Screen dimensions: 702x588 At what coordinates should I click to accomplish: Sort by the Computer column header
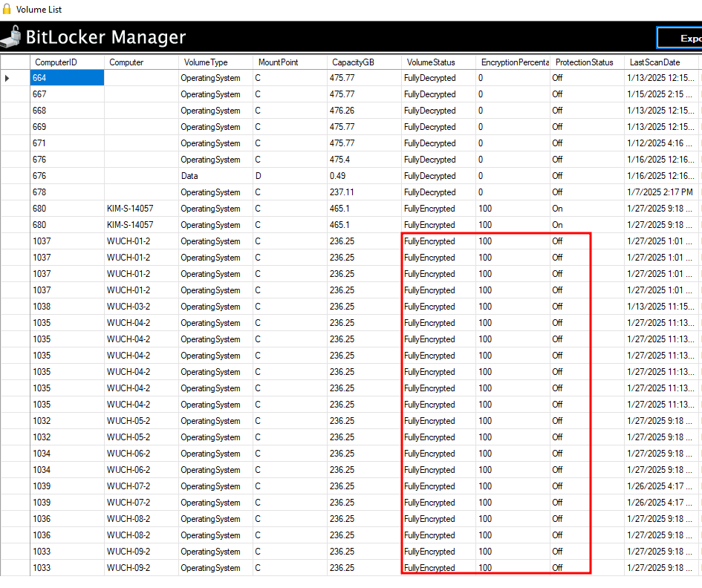[x=126, y=62]
